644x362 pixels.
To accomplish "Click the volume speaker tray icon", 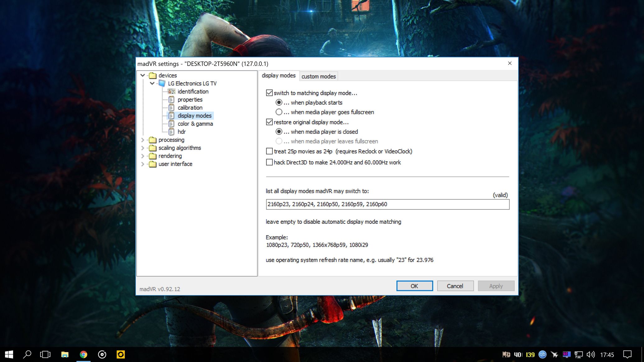I will point(590,355).
